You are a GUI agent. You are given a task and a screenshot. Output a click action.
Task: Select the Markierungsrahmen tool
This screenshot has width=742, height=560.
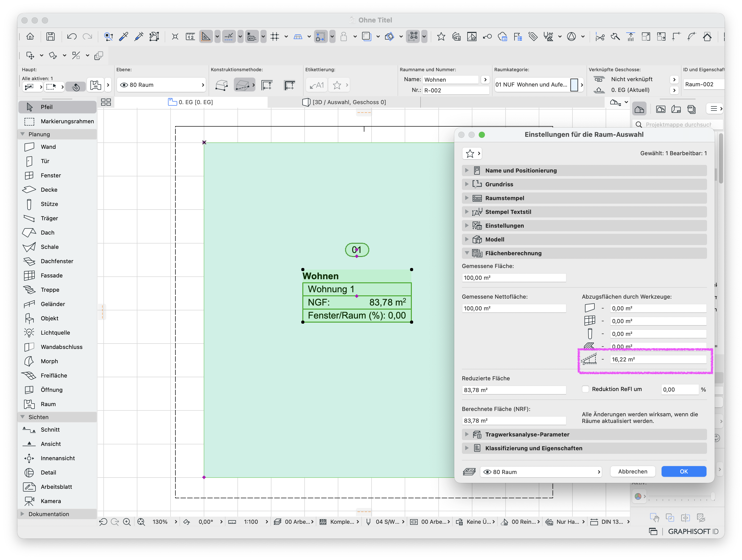[x=57, y=121]
